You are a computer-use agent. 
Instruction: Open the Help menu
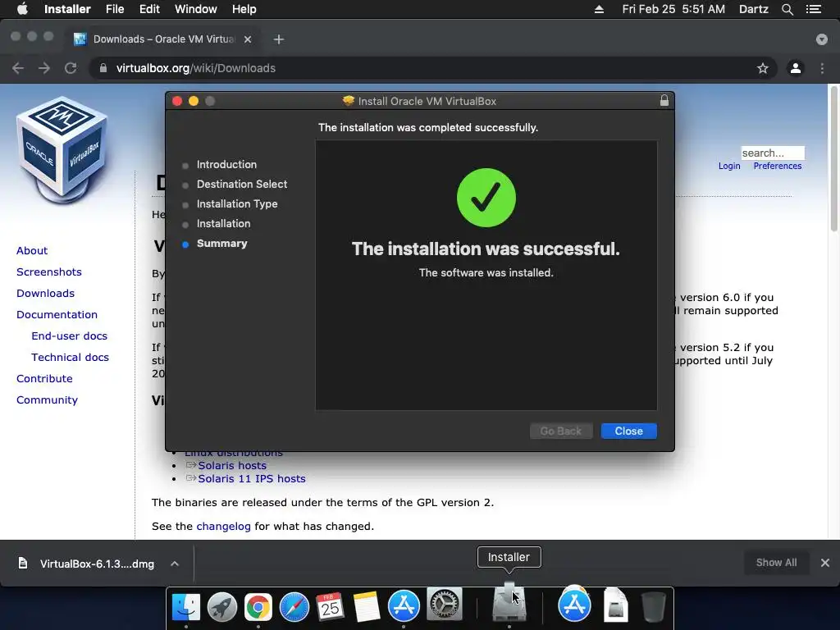click(x=244, y=9)
